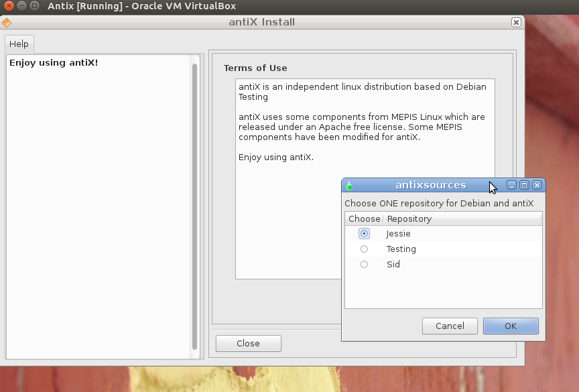
Task: Maximize the VirtualBox window
Action: [34, 5]
